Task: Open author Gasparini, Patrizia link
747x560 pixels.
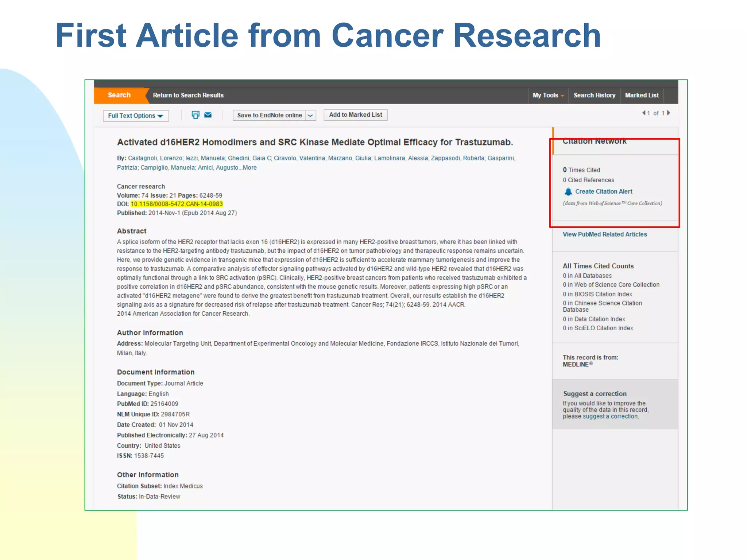Action: point(501,158)
